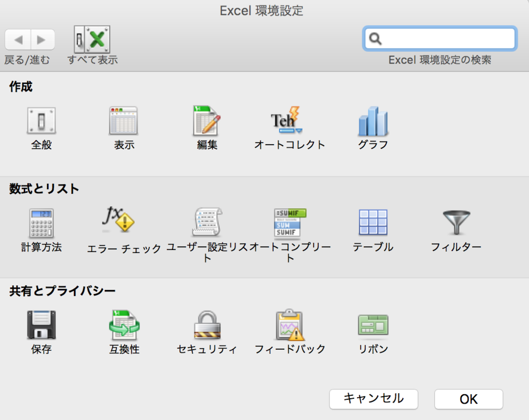This screenshot has width=529, height=420.
Task: Open the エラー チェック error checking icon
Action: coord(118,219)
